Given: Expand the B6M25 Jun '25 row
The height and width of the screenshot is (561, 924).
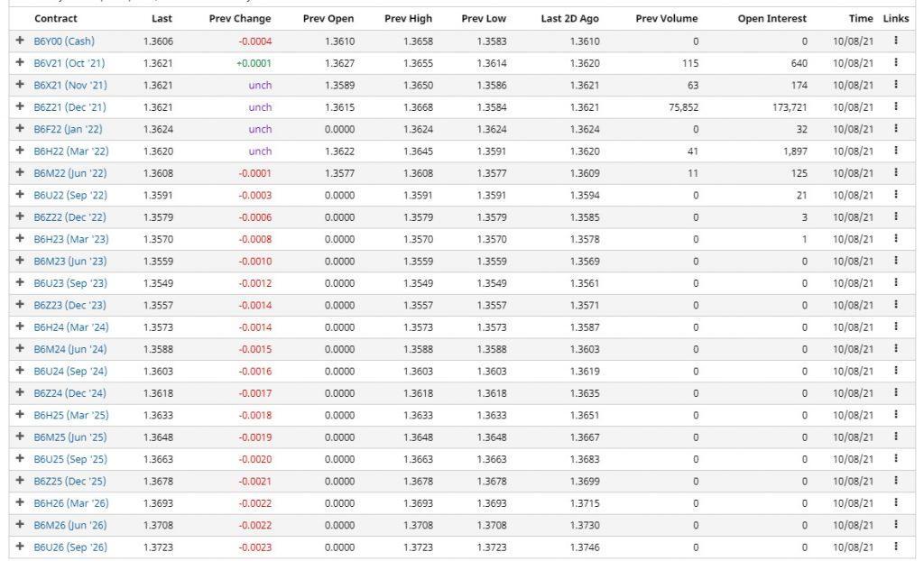Looking at the screenshot, I should [20, 437].
